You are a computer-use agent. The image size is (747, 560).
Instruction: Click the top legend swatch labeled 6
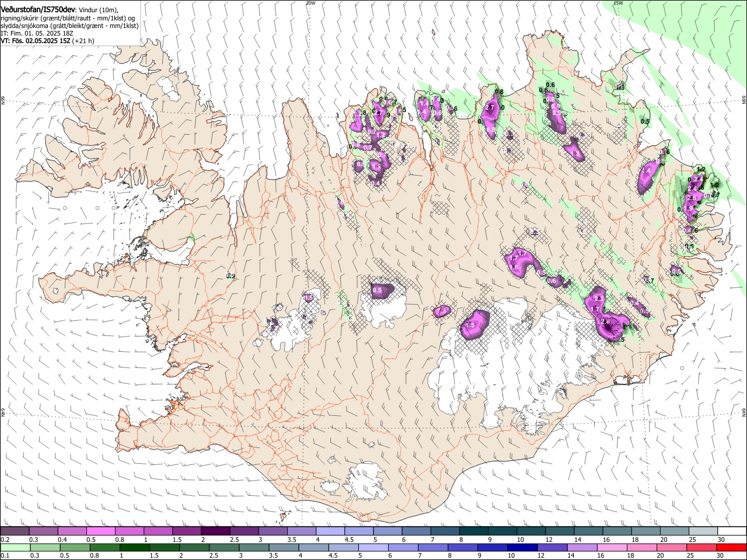pyautogui.click(x=416, y=531)
